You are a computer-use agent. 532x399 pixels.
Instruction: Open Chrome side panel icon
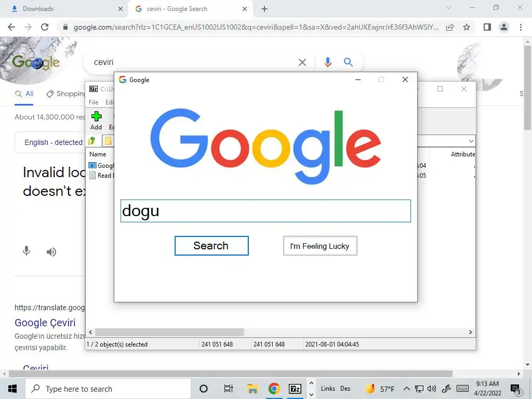pyautogui.click(x=487, y=27)
